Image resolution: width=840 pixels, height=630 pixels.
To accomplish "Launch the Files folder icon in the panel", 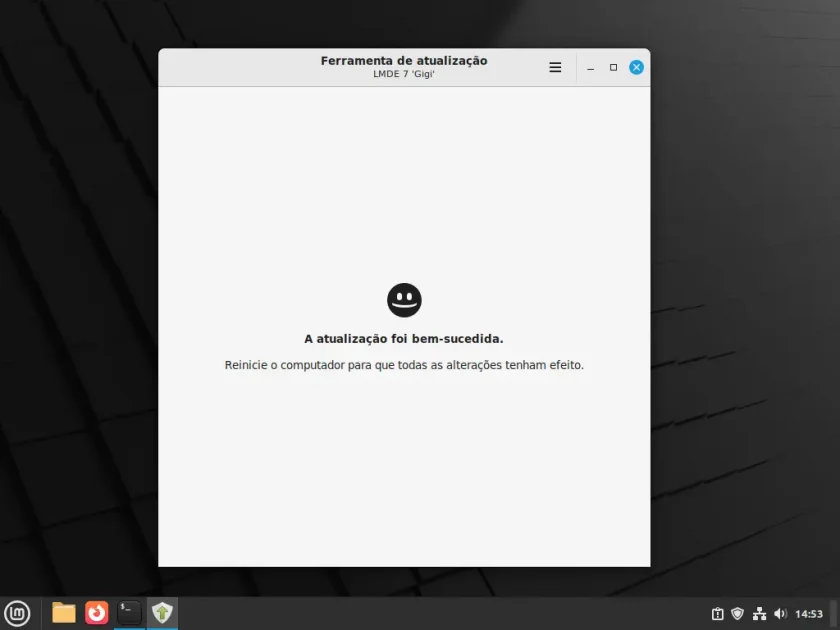I will tap(64, 613).
